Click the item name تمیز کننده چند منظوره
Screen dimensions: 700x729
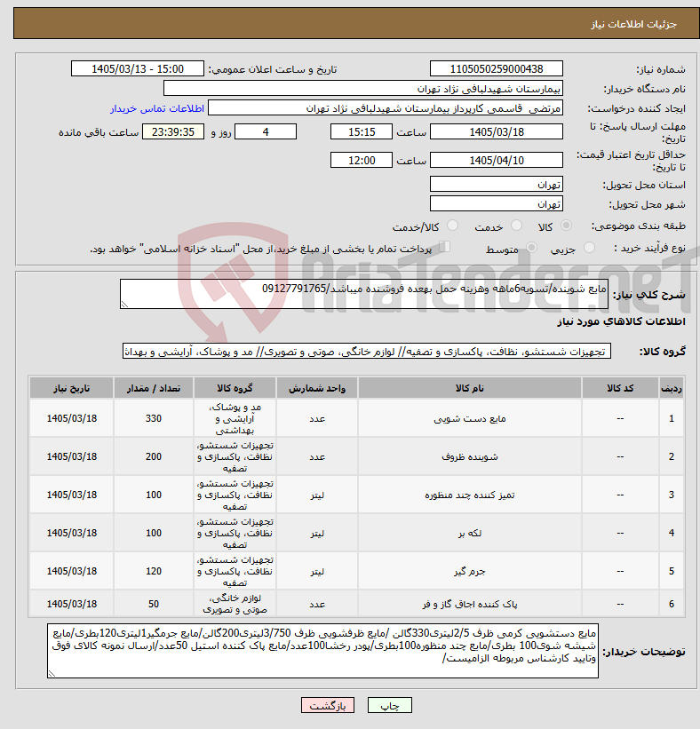(x=469, y=495)
